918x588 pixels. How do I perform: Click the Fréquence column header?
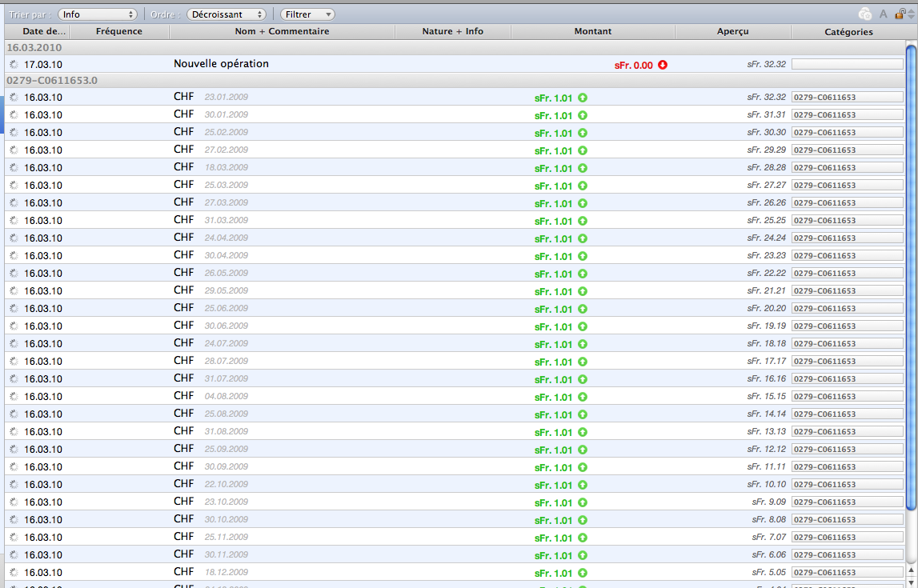(x=118, y=31)
